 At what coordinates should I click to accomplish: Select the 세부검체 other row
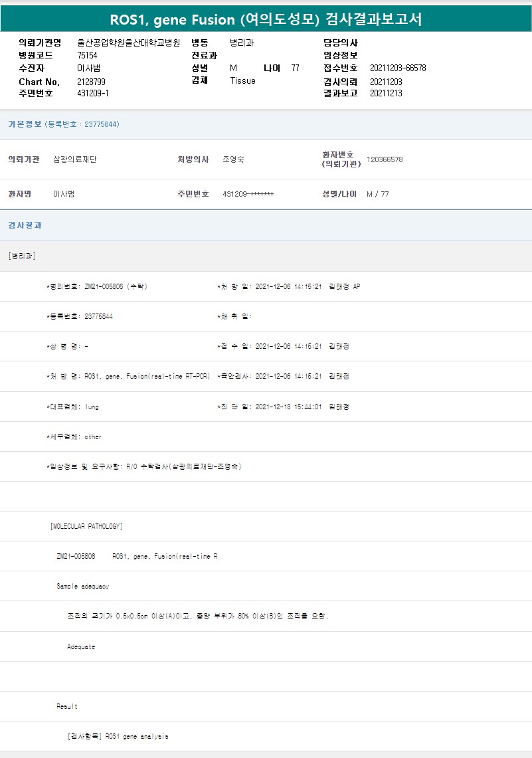(x=74, y=437)
